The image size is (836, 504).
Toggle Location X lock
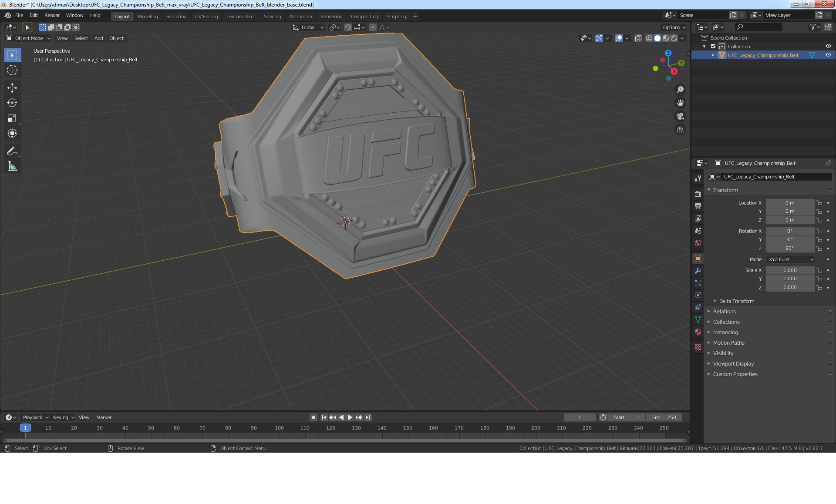(819, 203)
